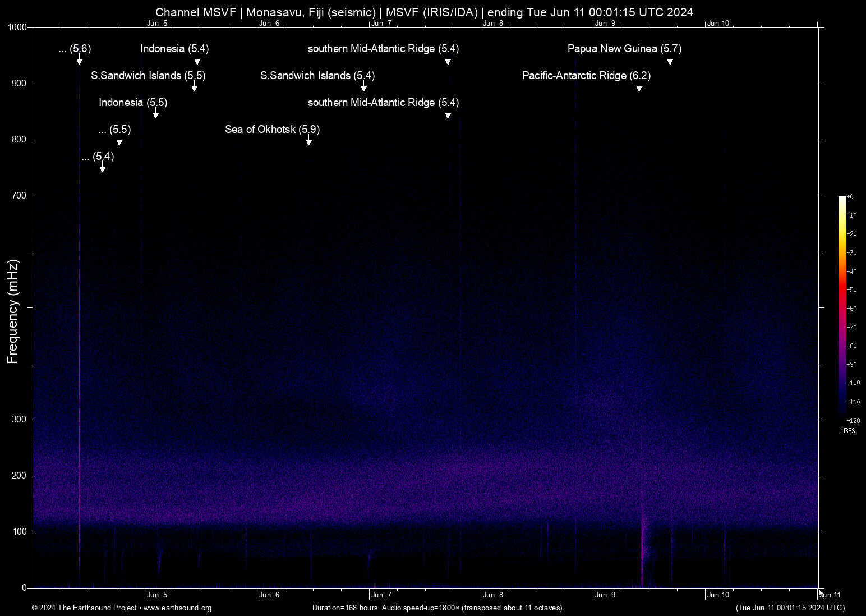866x616 pixels.
Task: Select the unnamed "... (5.5)" event label
Action: click(114, 130)
